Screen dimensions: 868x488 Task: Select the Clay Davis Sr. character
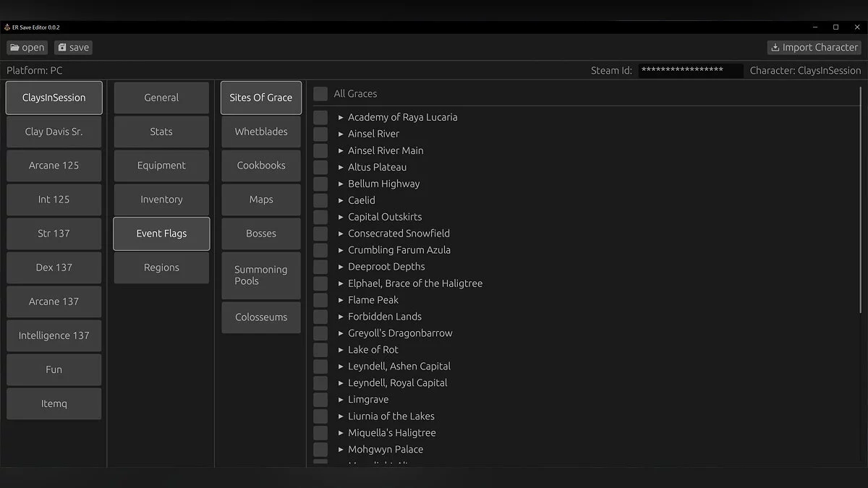point(54,132)
